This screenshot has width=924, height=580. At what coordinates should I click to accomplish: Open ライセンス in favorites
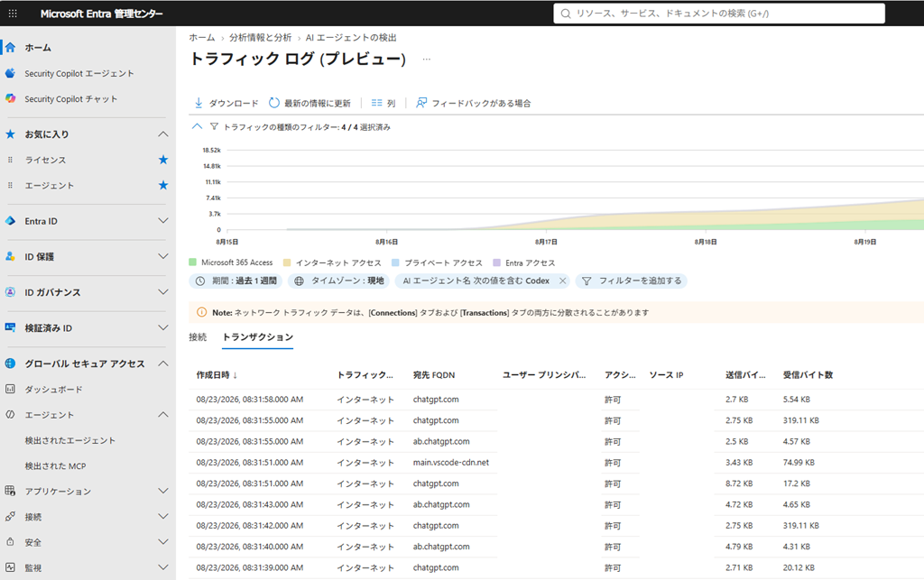click(45, 160)
